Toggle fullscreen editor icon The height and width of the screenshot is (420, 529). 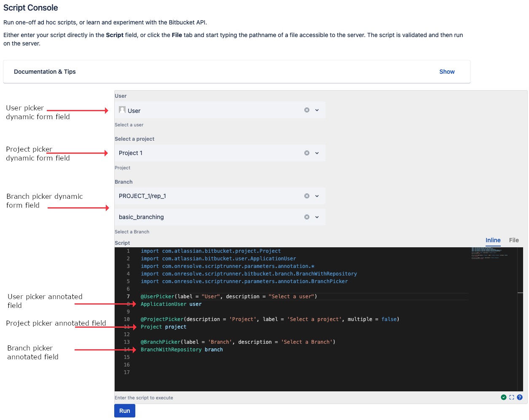pyautogui.click(x=512, y=397)
